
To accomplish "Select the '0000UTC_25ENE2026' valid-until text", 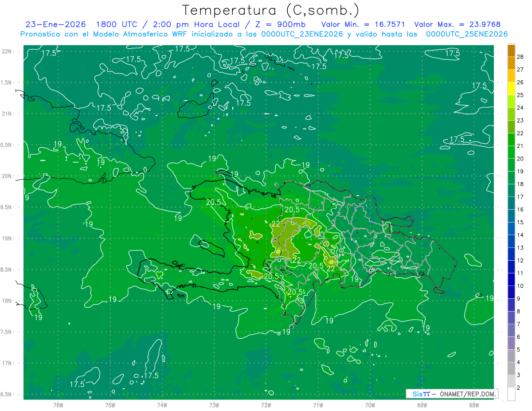I will click(x=467, y=34).
